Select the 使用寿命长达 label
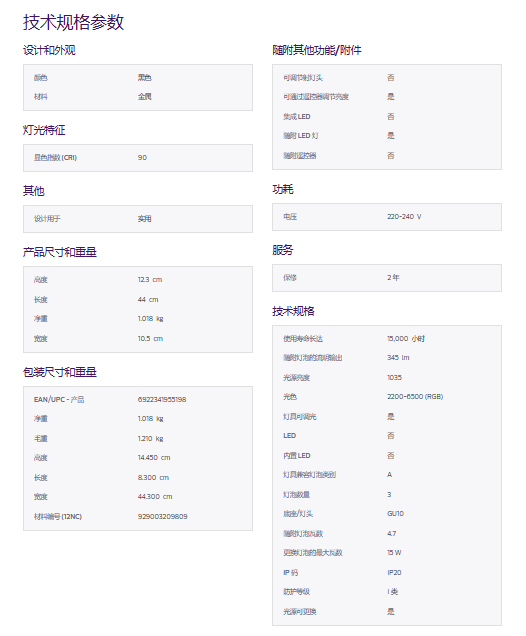 click(303, 339)
